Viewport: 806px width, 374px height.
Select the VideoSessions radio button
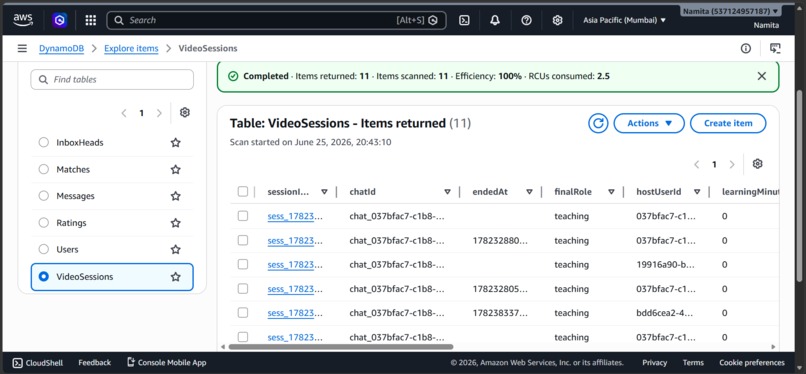tap(44, 276)
